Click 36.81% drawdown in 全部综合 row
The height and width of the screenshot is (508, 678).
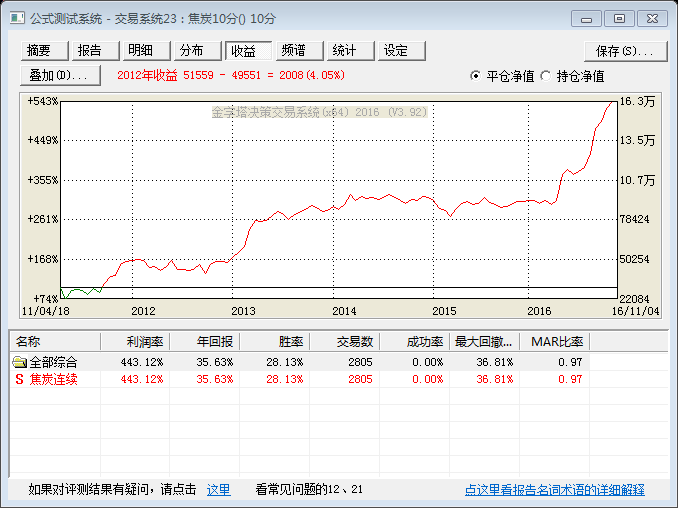(495, 362)
